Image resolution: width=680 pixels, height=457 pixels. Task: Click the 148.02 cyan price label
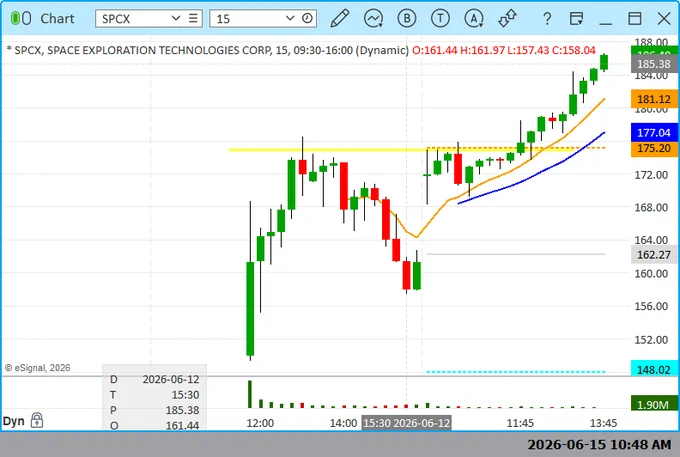[x=654, y=369]
